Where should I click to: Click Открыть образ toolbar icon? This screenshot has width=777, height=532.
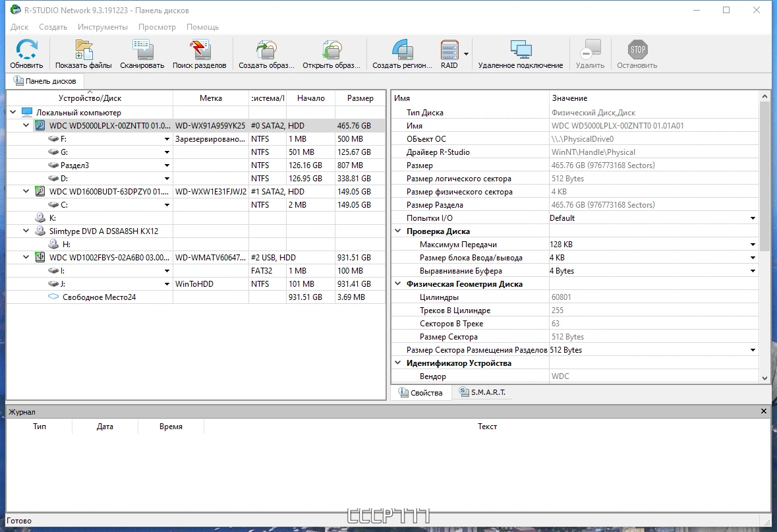point(331,50)
